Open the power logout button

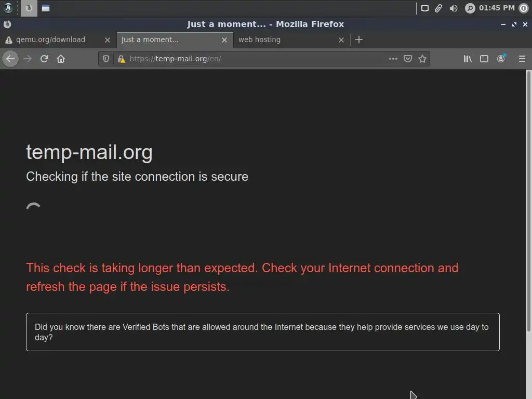click(524, 8)
